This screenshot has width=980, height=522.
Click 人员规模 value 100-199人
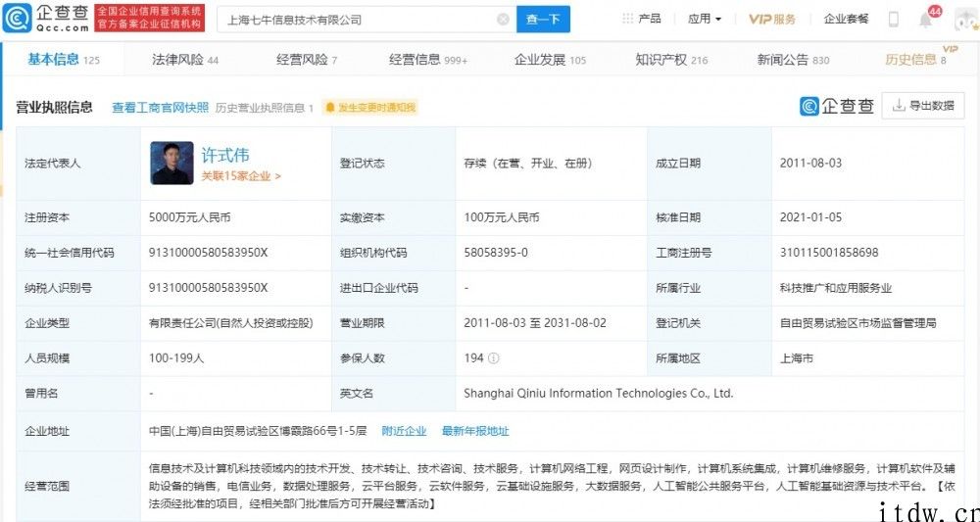(176, 358)
